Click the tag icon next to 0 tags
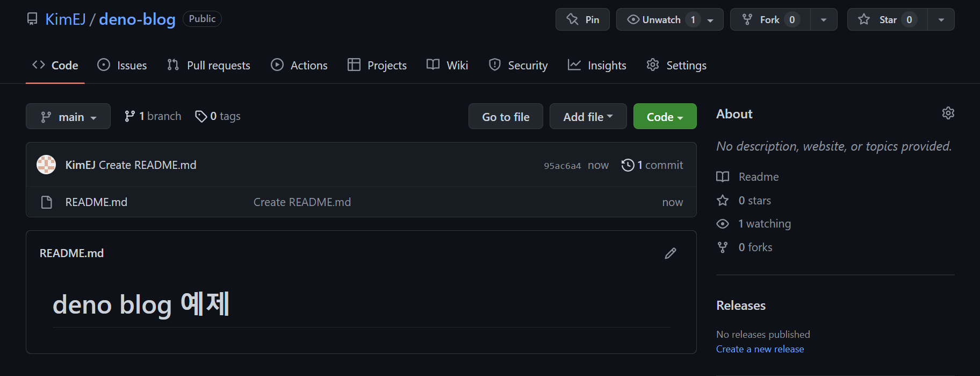Viewport: 980px width, 376px height. point(201,116)
